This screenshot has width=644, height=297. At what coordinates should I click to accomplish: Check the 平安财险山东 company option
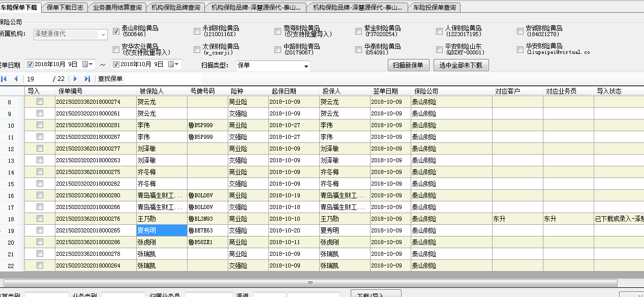point(440,49)
